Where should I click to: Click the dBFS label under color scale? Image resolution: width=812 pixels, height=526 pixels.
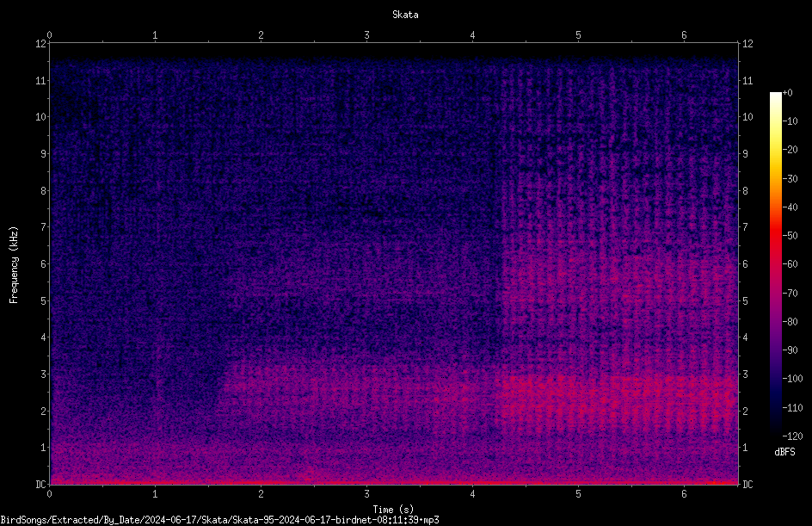(784, 452)
